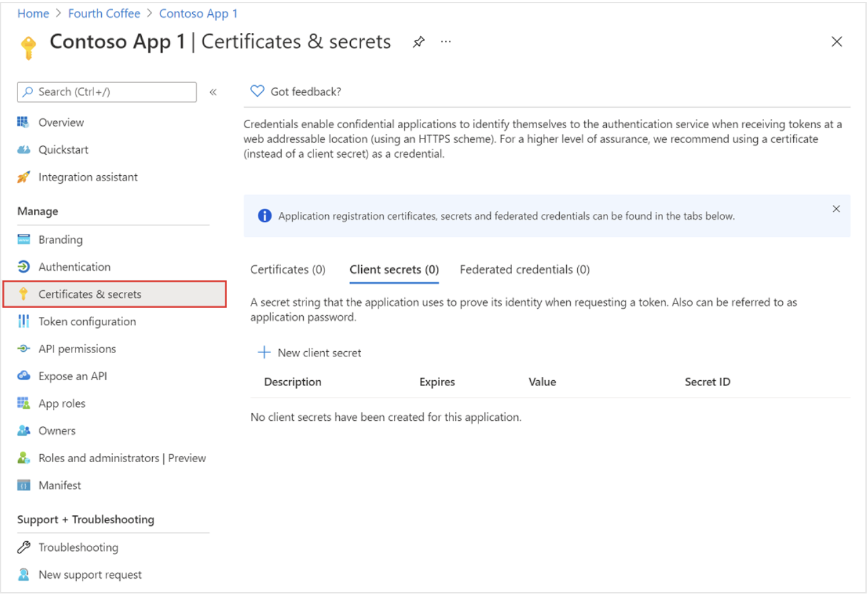Image resolution: width=868 pixels, height=607 pixels.
Task: Click the Expose an API cloud icon
Action: (23, 376)
